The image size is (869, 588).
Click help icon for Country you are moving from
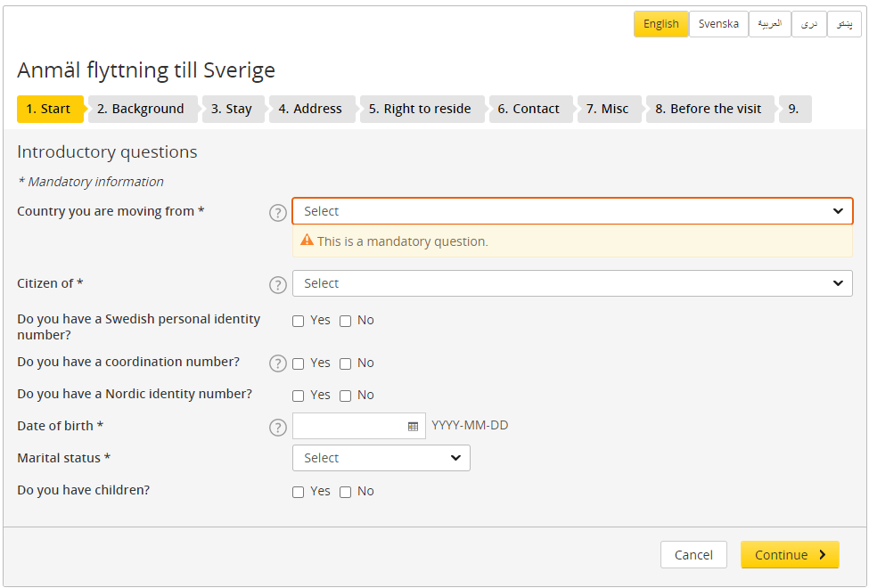coord(278,212)
